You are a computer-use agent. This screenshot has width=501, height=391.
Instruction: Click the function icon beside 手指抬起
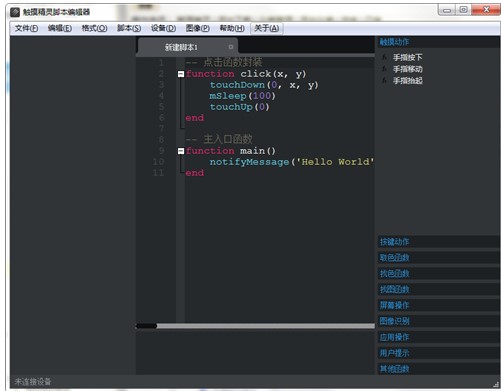384,81
